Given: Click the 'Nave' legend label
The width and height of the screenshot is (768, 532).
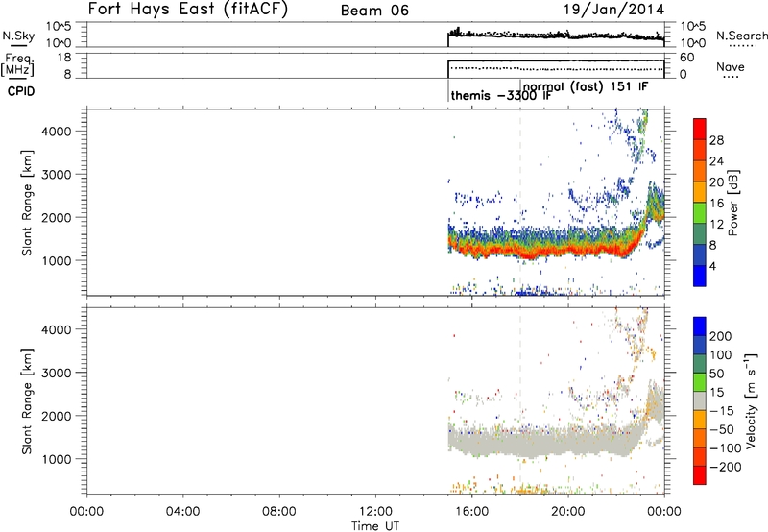Looking at the screenshot, I should [730, 66].
